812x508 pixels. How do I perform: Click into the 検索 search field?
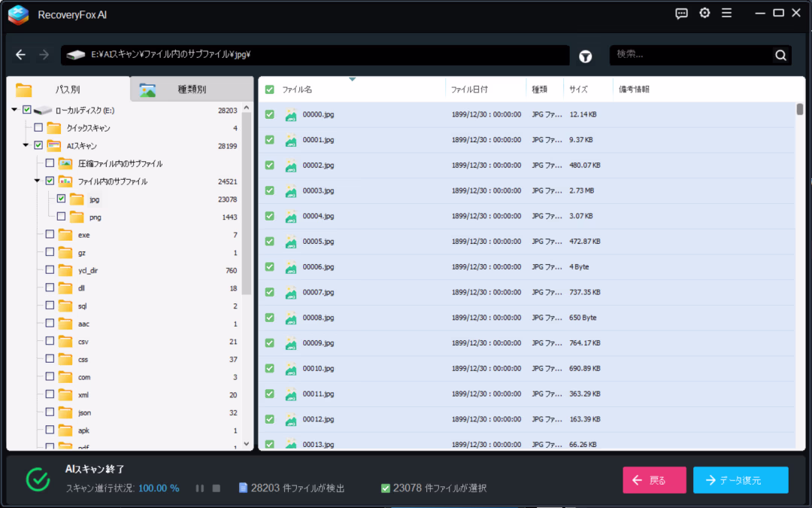point(692,54)
